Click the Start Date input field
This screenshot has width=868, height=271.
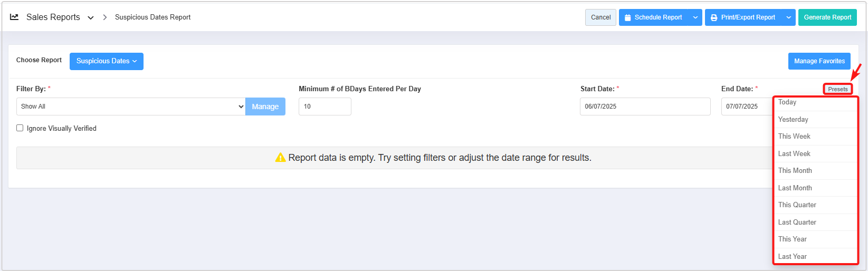pos(645,107)
